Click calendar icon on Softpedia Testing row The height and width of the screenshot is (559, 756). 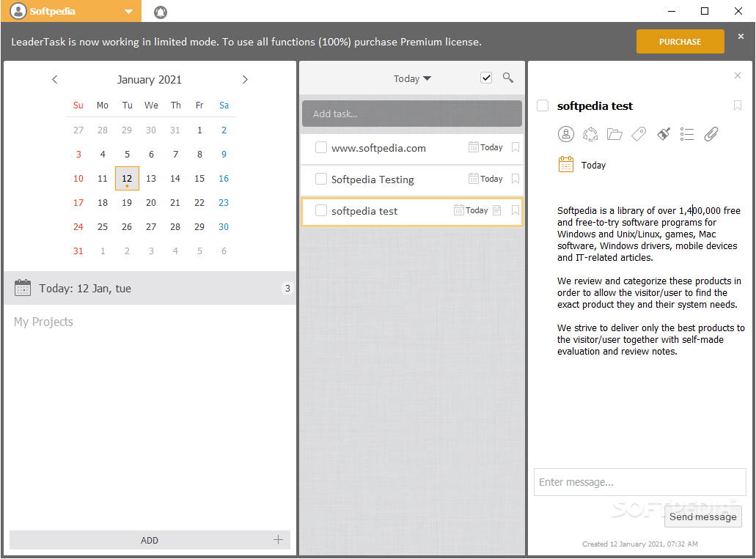(x=474, y=179)
